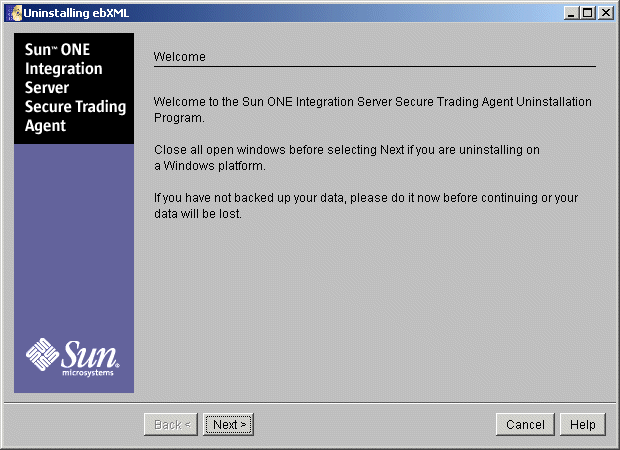Viewport: 620px width, 450px height.
Task: Maximize the Uninstalling ebXML window
Action: 588,13
